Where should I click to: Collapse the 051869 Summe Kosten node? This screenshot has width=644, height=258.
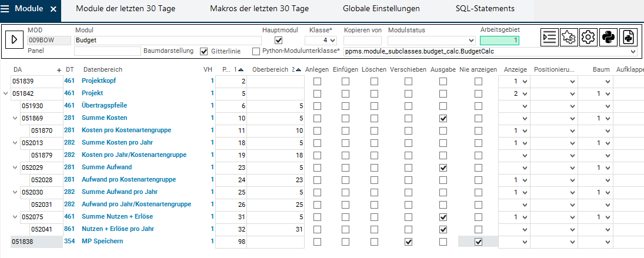click(15, 118)
